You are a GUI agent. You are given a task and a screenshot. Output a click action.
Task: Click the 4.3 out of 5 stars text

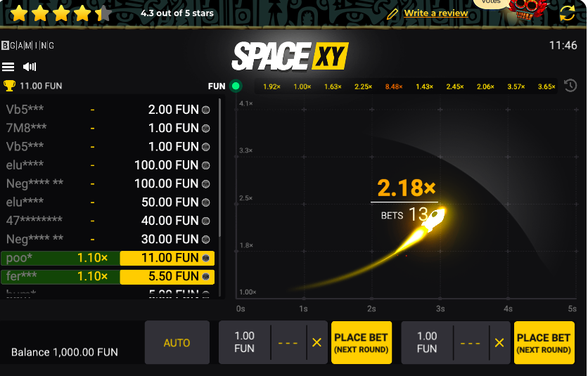click(177, 13)
